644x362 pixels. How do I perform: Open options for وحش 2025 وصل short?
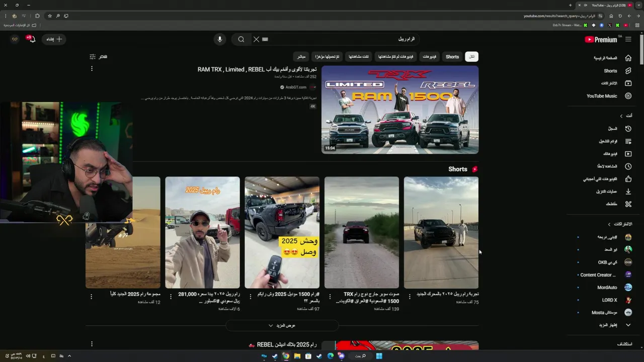point(251,297)
